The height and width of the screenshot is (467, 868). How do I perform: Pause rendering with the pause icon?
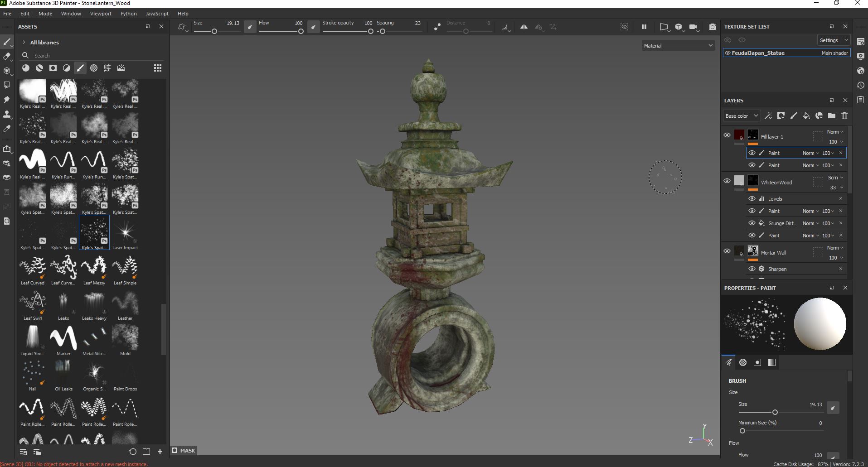click(x=644, y=27)
